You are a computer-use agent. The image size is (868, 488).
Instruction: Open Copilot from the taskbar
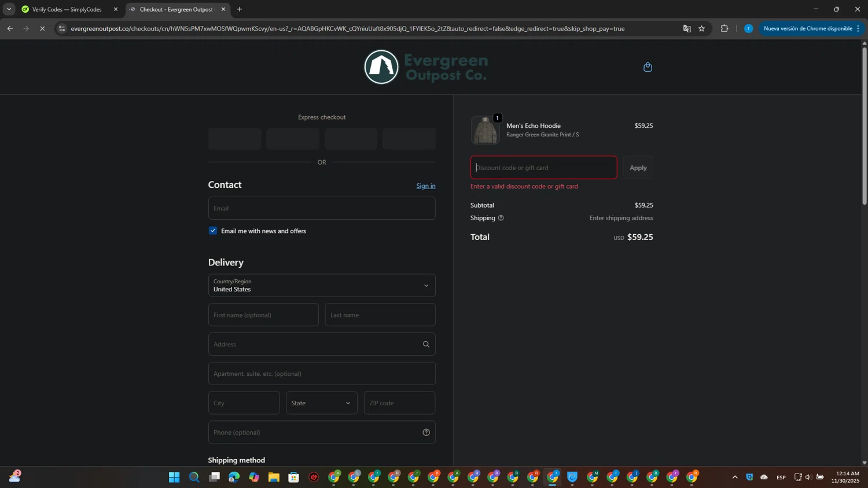(x=254, y=477)
